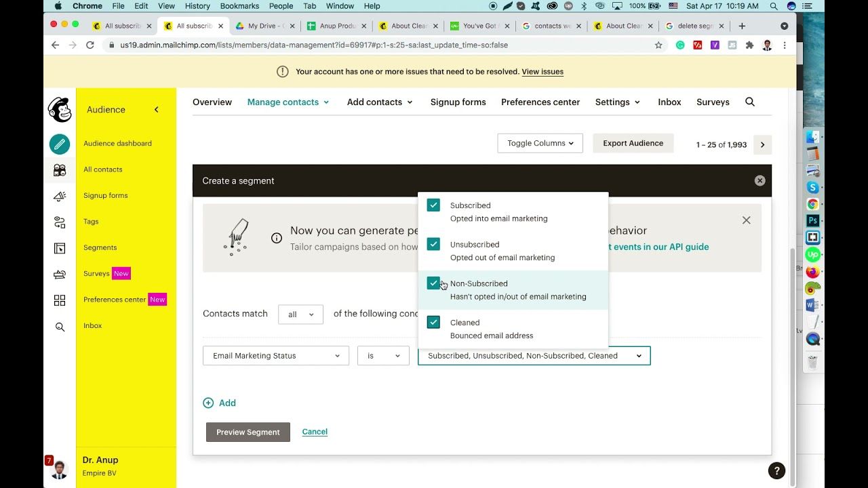Click the search icon in left rail
868x488 pixels.
point(60,327)
